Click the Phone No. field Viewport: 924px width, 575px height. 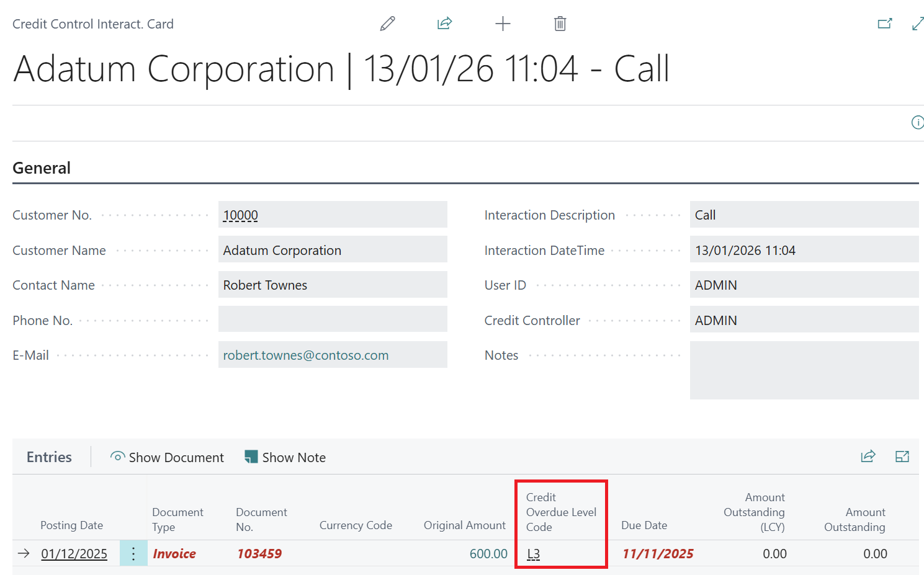pos(333,319)
